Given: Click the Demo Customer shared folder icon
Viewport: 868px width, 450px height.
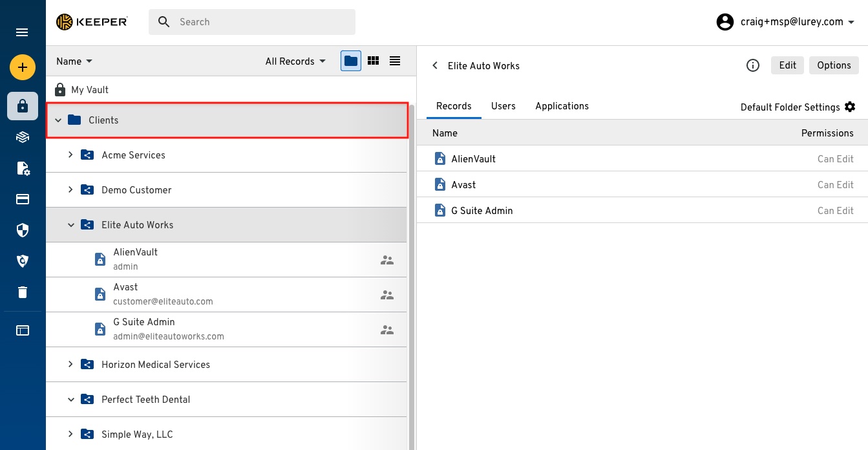Looking at the screenshot, I should (x=87, y=190).
